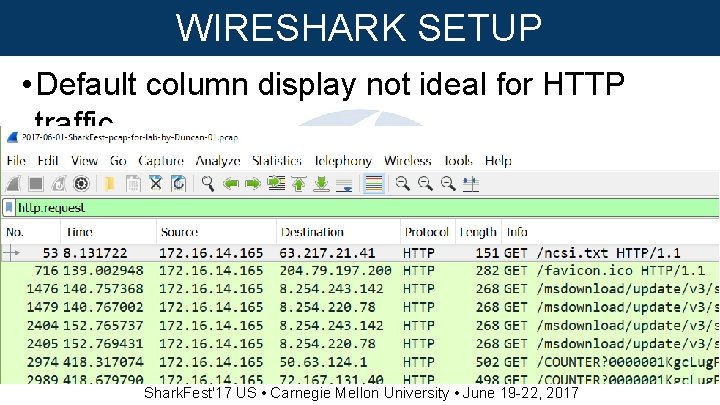Open the Wireless menu
The width and height of the screenshot is (720, 405).
(408, 161)
